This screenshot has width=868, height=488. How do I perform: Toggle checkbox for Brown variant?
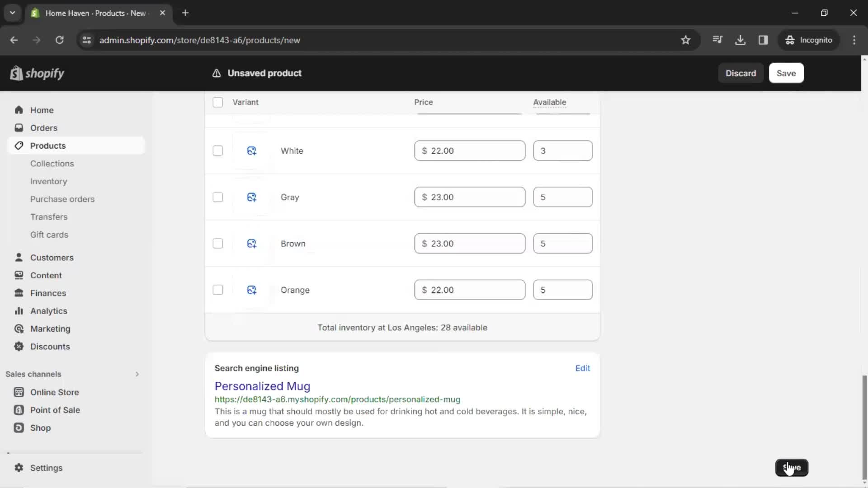pos(217,243)
